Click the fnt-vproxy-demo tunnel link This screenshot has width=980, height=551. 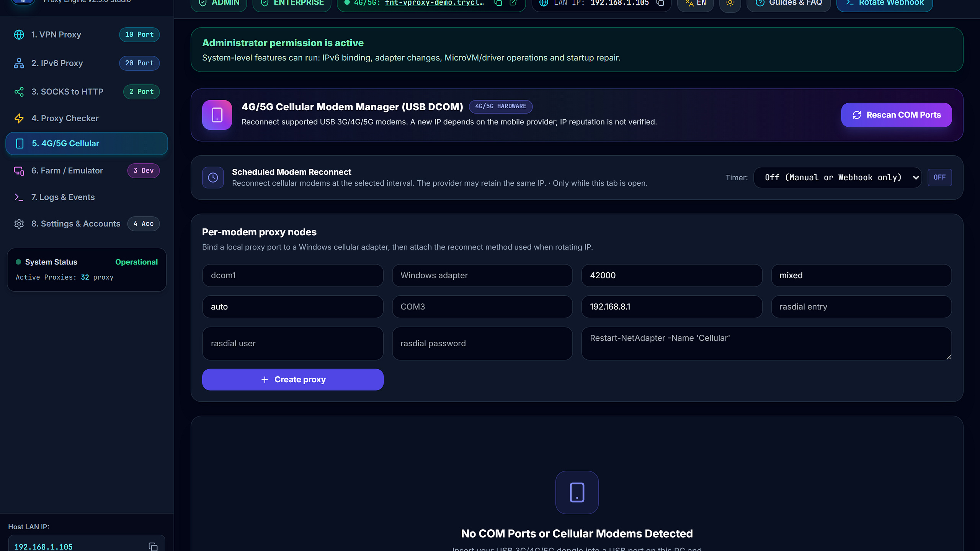[434, 3]
